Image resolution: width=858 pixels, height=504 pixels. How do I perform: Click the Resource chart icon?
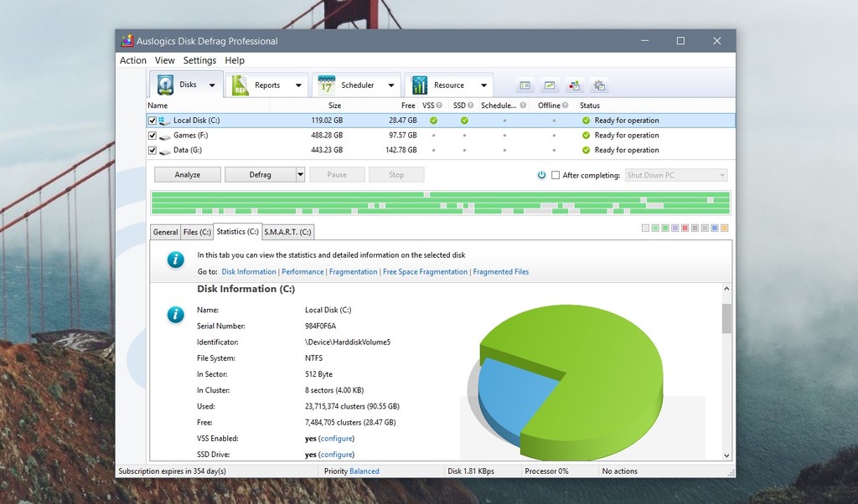(x=419, y=85)
